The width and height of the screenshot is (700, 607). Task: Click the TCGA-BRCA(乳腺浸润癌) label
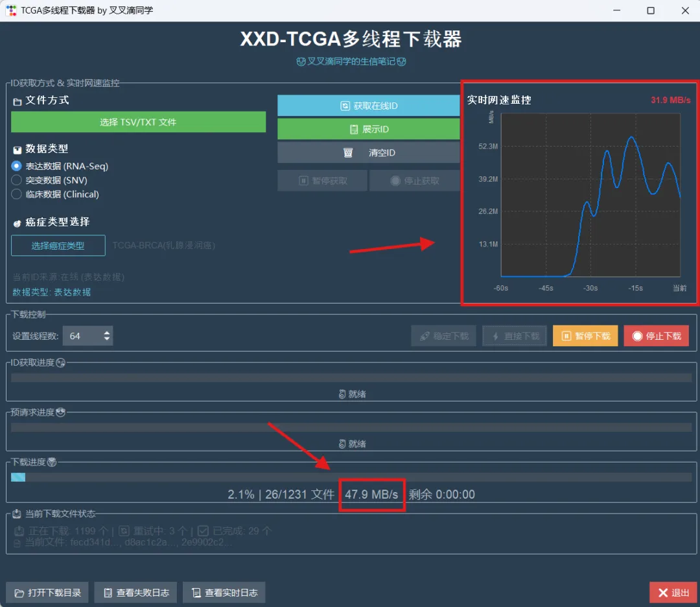(x=163, y=245)
